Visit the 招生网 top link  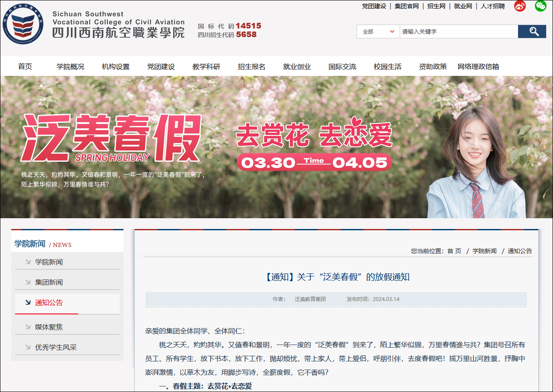(x=436, y=6)
